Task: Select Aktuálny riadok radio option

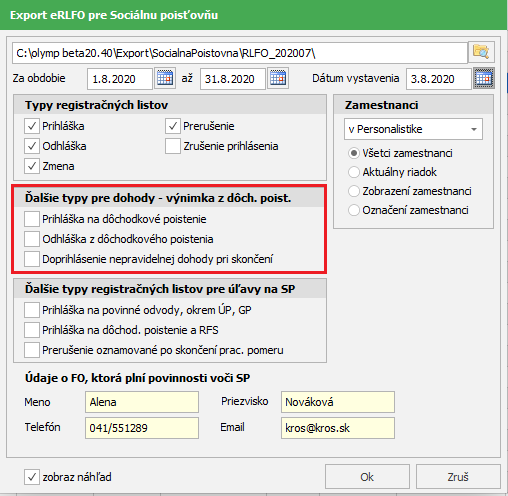Action: (x=354, y=172)
